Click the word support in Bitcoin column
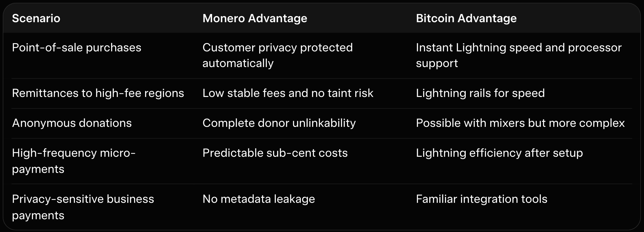 (437, 63)
